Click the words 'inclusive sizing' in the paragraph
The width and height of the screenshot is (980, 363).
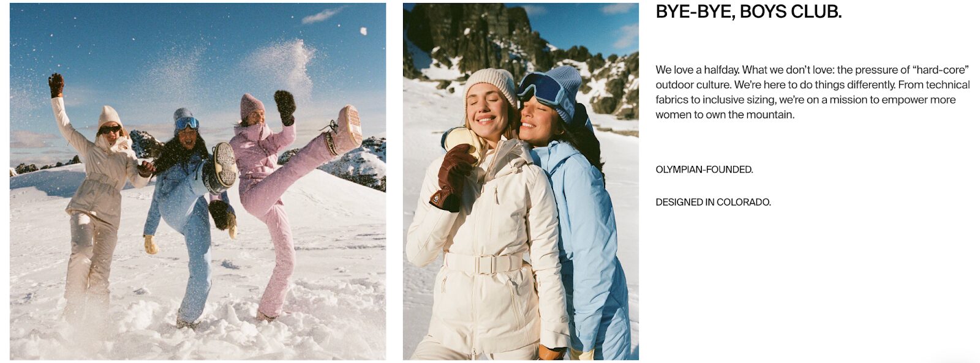coord(740,100)
